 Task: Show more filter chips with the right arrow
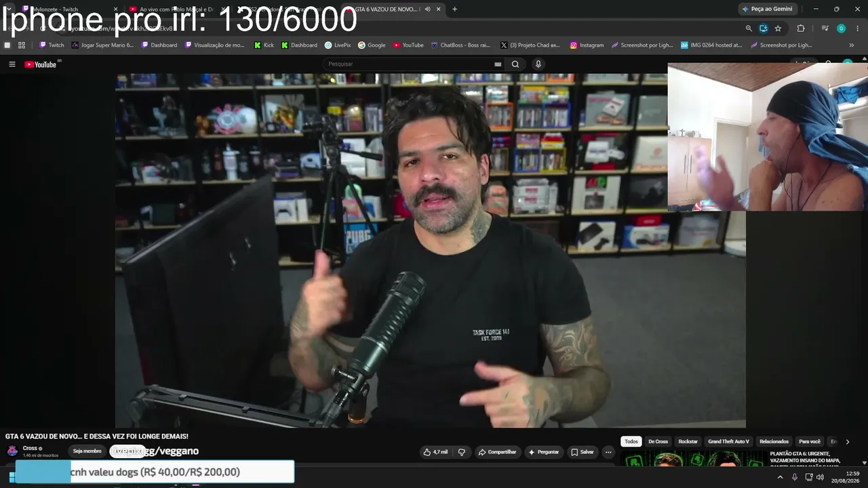[x=847, y=442]
